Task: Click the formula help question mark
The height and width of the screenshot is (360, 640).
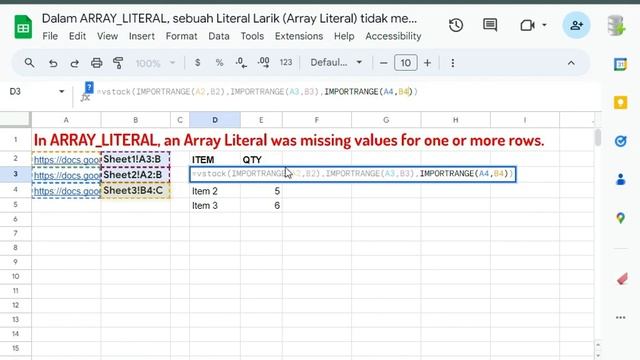Action: 89,87
